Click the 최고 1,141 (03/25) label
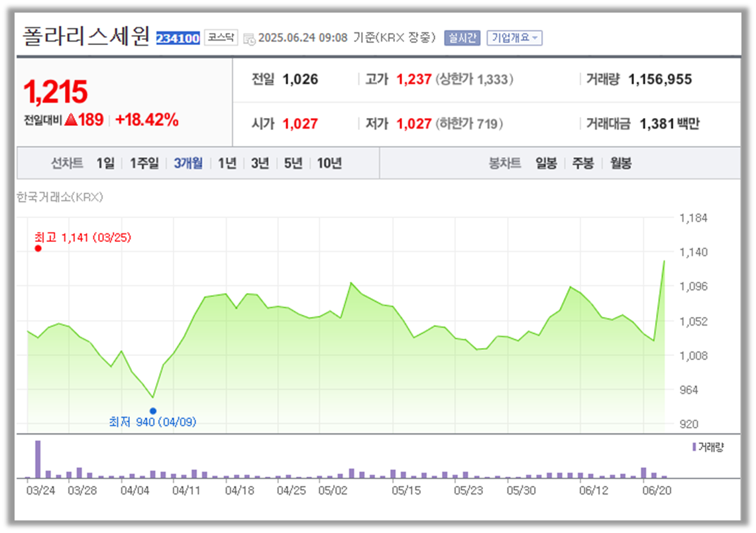 [82, 237]
